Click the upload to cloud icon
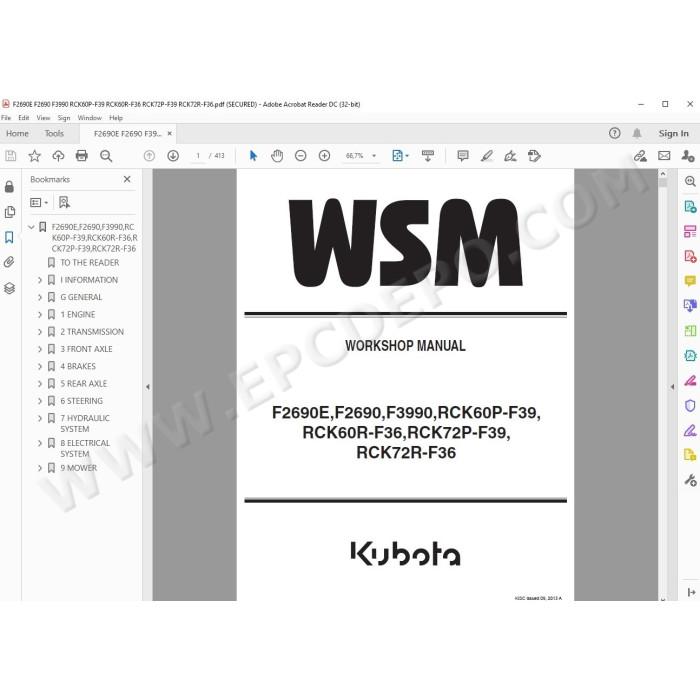This screenshot has width=700, height=700. (x=58, y=156)
